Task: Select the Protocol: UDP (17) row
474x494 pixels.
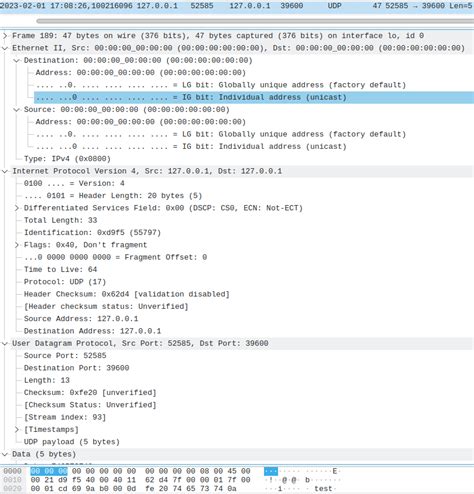Action: pos(65,282)
